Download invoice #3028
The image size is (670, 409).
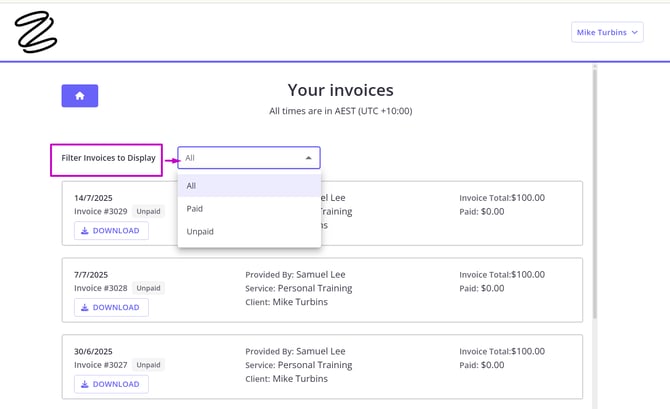pos(111,307)
